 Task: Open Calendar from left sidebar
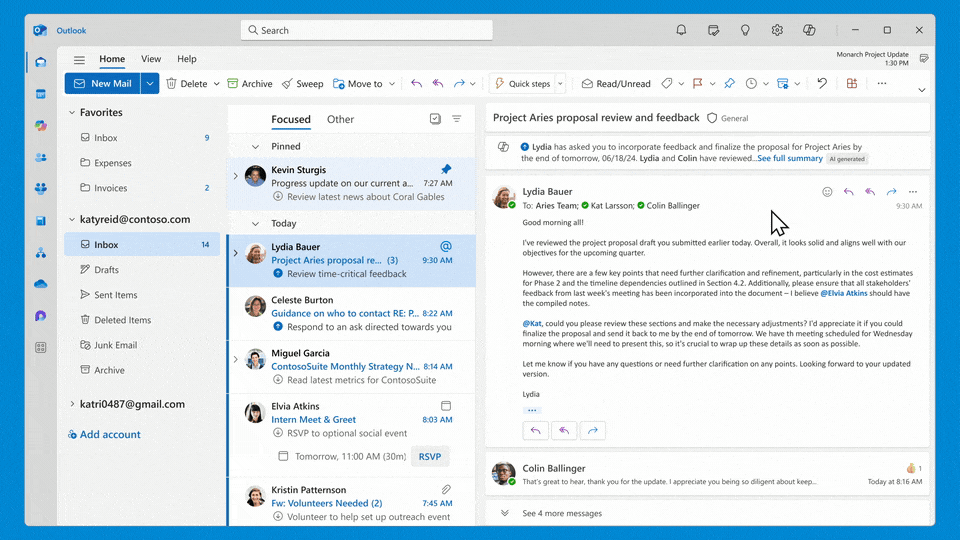click(x=41, y=94)
